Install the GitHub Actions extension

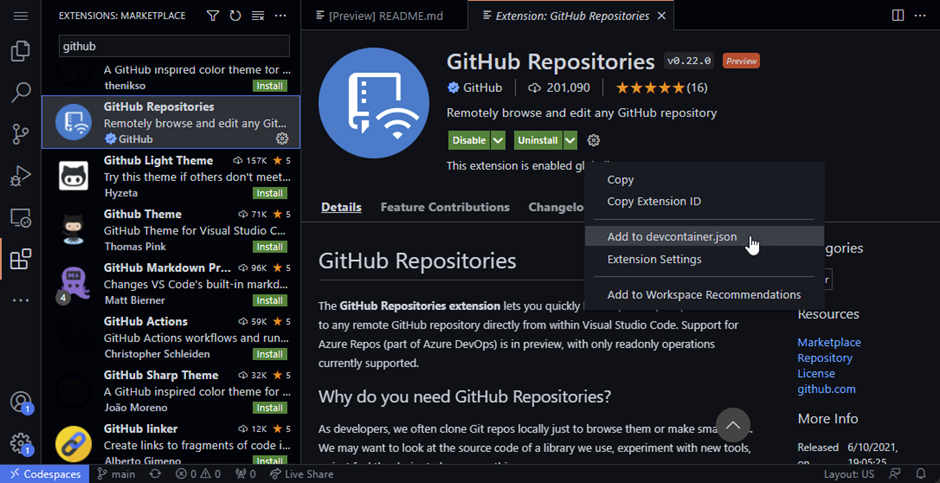[x=270, y=354]
